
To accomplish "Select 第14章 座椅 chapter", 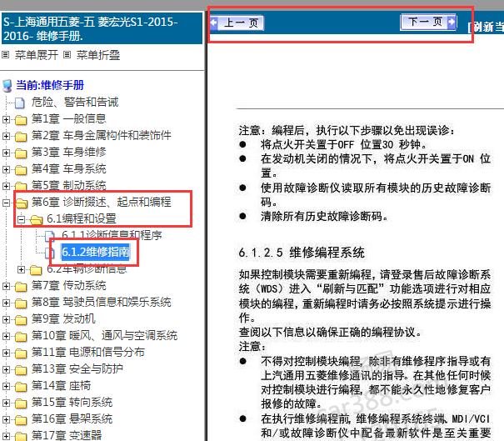I will (x=61, y=386).
